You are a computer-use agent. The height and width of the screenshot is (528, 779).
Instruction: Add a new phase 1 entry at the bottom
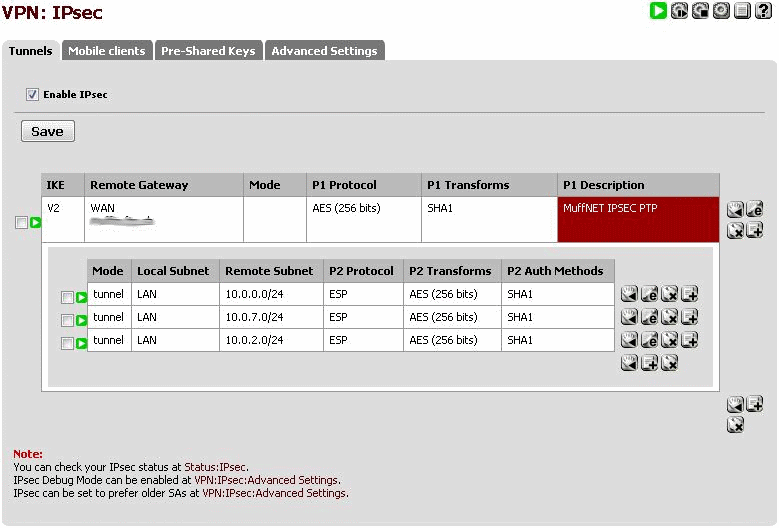755,404
